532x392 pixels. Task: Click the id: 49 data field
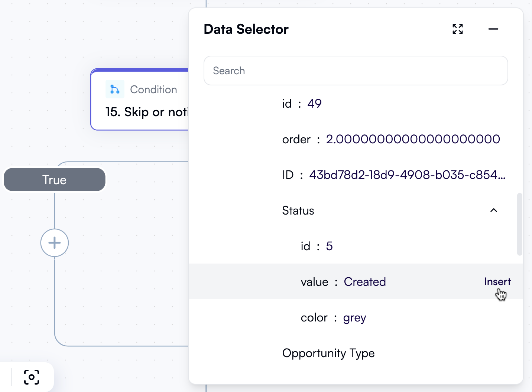302,103
